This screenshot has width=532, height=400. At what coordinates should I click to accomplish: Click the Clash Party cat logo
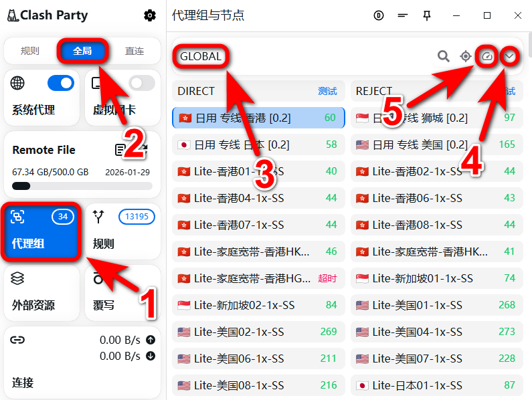pyautogui.click(x=13, y=15)
